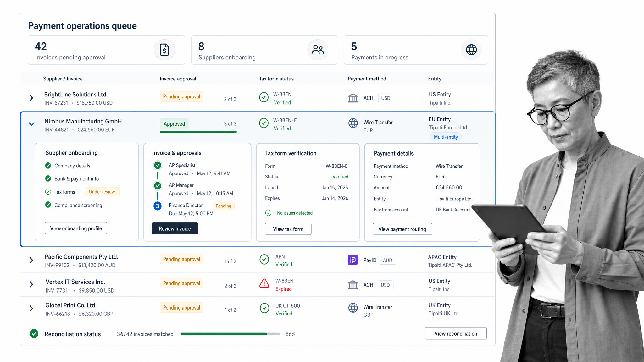Collapse the Nimbus Manufacturing GmbH row

click(31, 124)
